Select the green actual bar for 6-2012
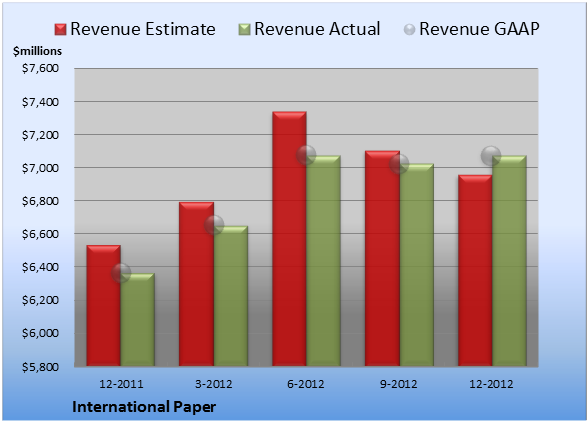588x422 pixels. pyautogui.click(x=323, y=261)
